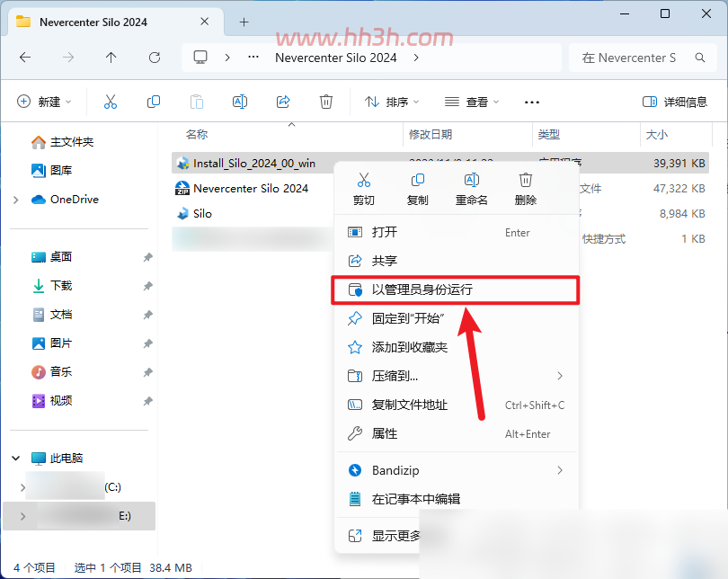Choose 固定到"开始" in the context menu
The width and height of the screenshot is (728, 579).
point(457,318)
